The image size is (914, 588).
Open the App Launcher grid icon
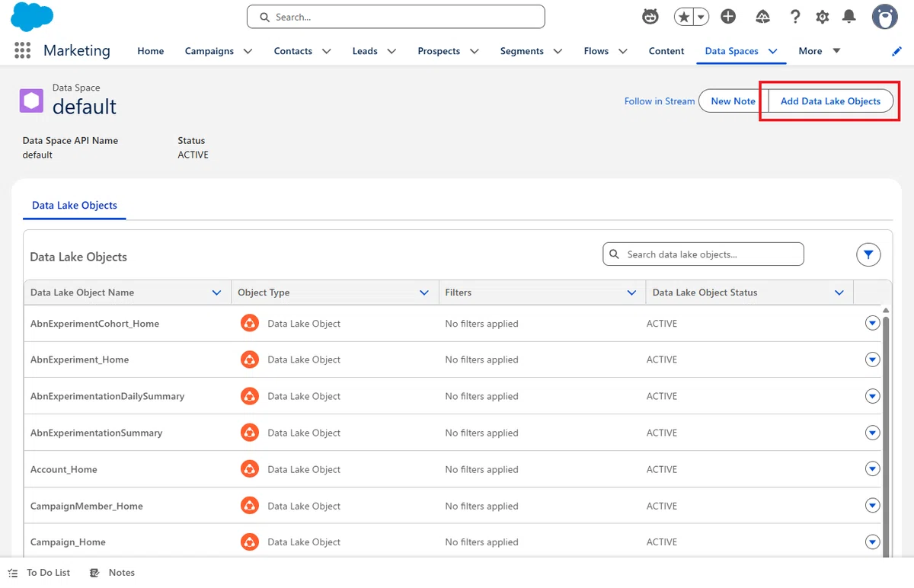pyautogui.click(x=22, y=50)
